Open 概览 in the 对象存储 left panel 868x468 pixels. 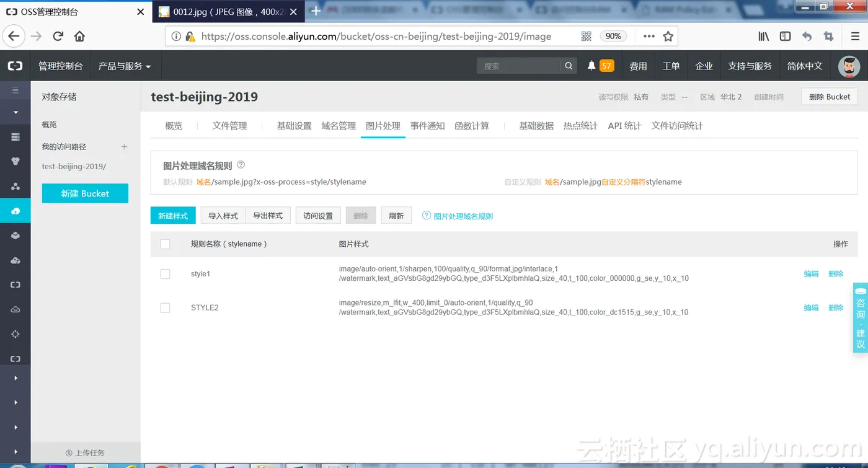coord(49,125)
